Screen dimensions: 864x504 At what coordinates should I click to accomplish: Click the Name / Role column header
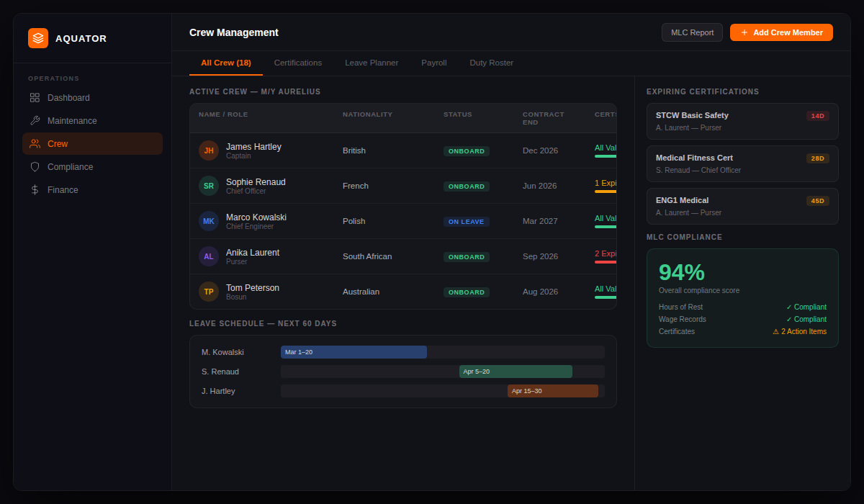[x=222, y=114]
